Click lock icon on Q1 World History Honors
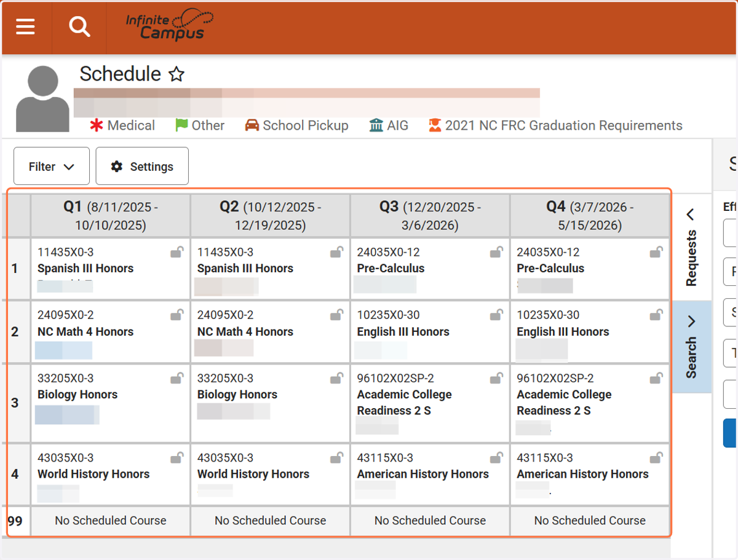The image size is (738, 560). tap(177, 458)
